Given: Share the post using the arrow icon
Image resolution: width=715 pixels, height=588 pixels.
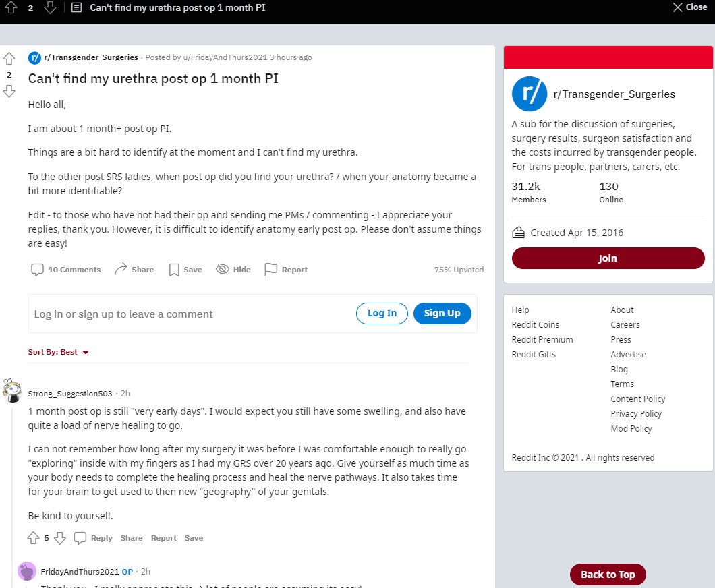Looking at the screenshot, I should tap(121, 270).
